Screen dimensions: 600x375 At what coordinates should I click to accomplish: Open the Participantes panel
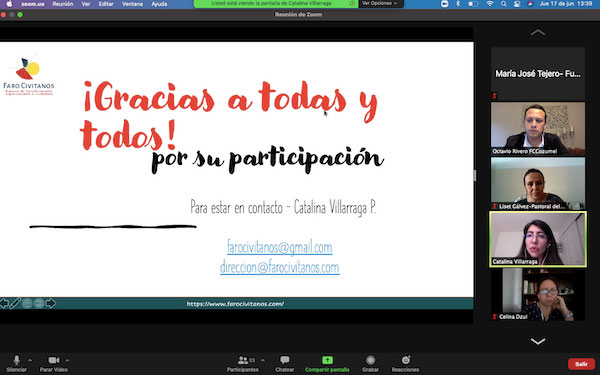(243, 364)
